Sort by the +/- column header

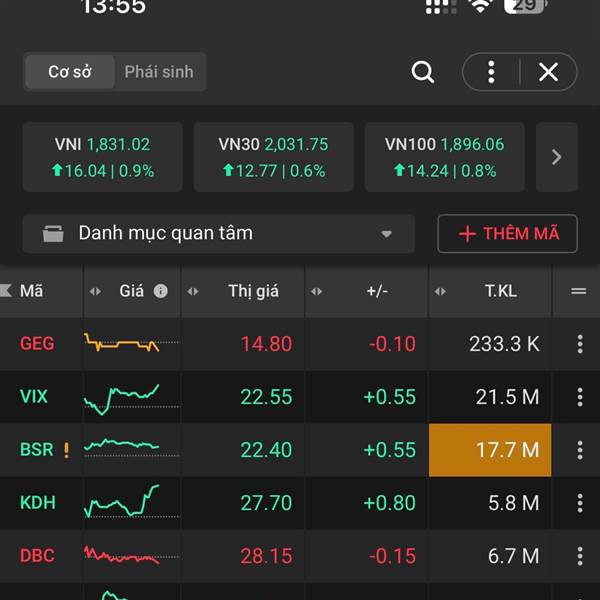[376, 291]
